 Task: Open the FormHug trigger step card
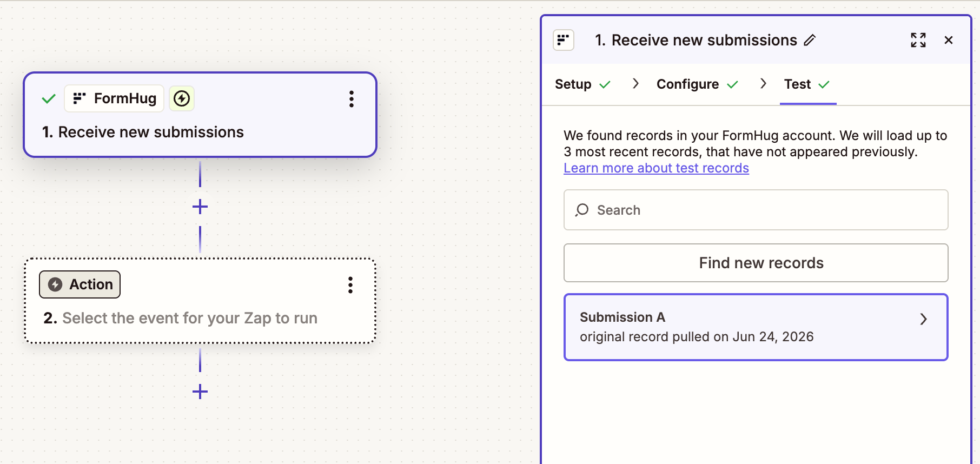pyautogui.click(x=200, y=115)
